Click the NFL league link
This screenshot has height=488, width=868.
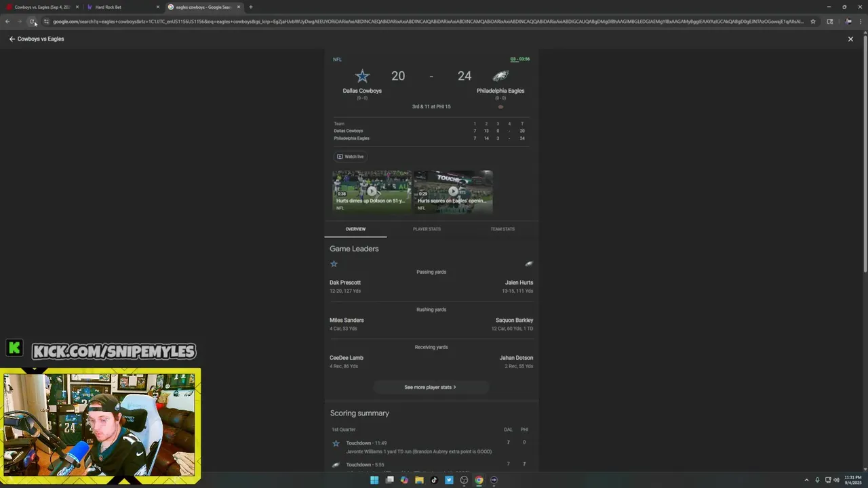[337, 60]
